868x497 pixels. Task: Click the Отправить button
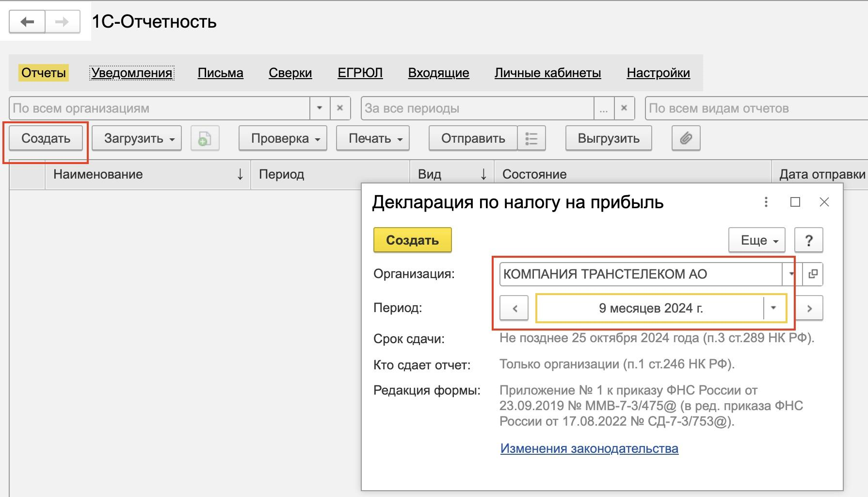473,138
